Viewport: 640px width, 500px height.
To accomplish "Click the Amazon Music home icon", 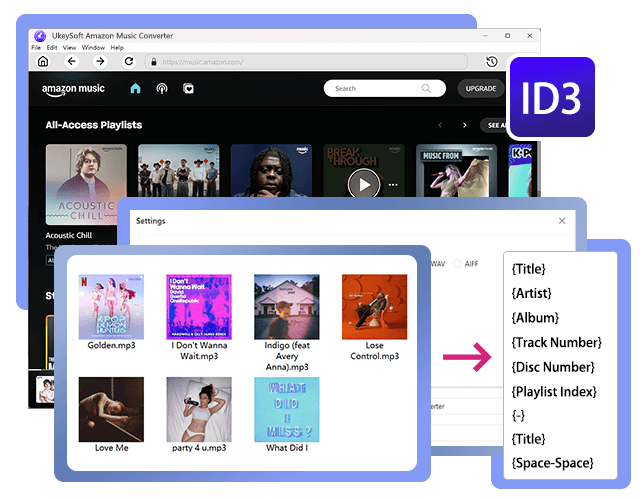I will pos(136,88).
